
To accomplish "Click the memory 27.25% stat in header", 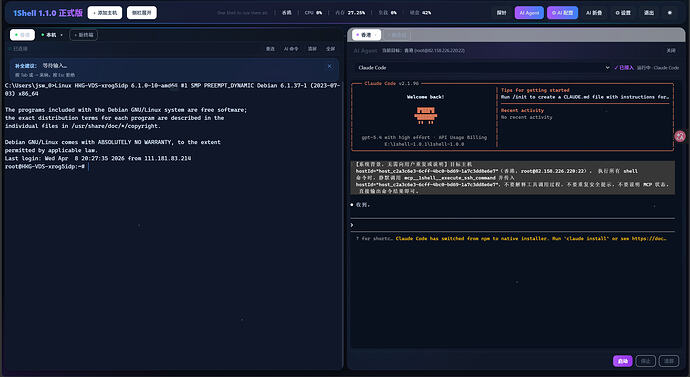I will pyautogui.click(x=350, y=13).
